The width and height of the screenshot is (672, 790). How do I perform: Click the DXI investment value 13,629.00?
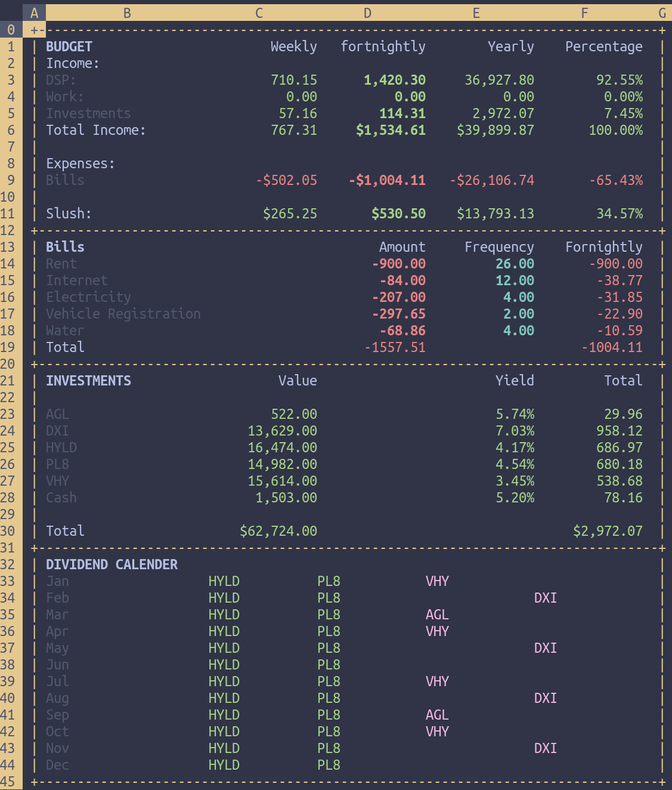(x=283, y=431)
